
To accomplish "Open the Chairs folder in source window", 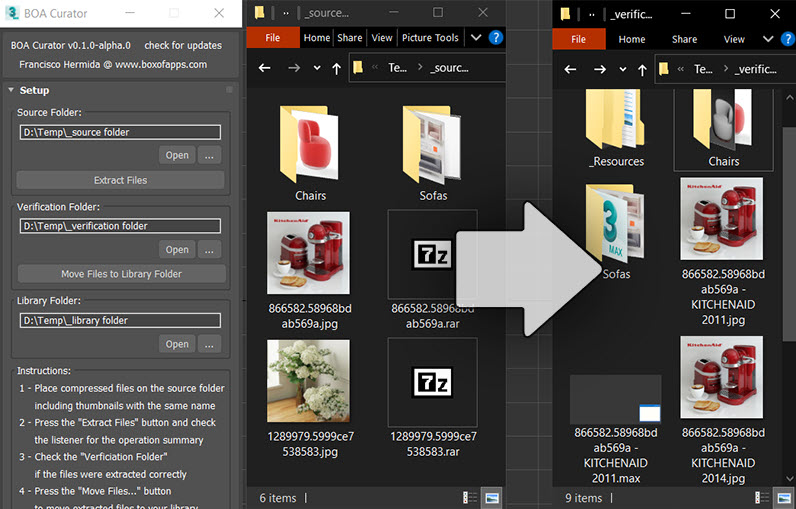I will tap(309, 153).
